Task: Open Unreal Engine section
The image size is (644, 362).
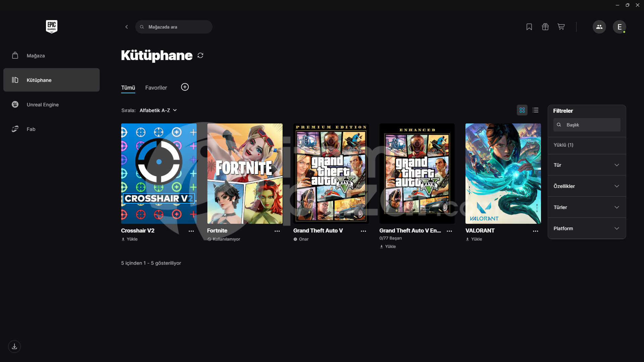Action: point(51,104)
